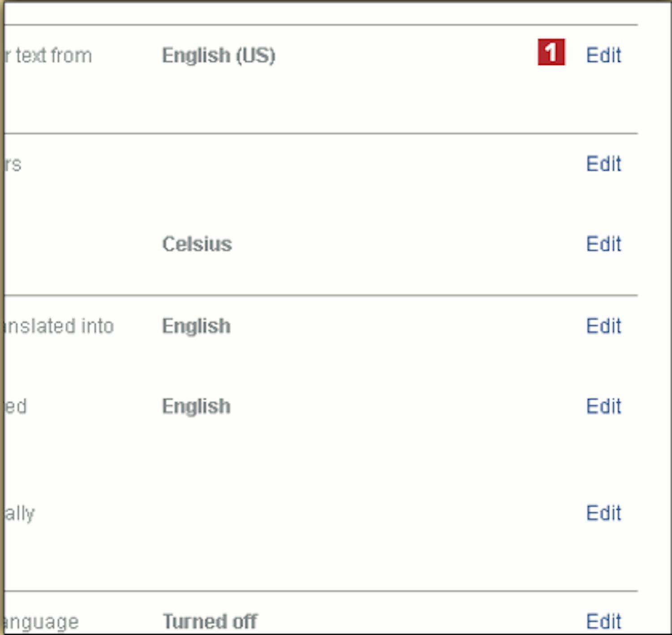Click the Turned off status text
Screen dimensions: 672x635
[x=210, y=621]
